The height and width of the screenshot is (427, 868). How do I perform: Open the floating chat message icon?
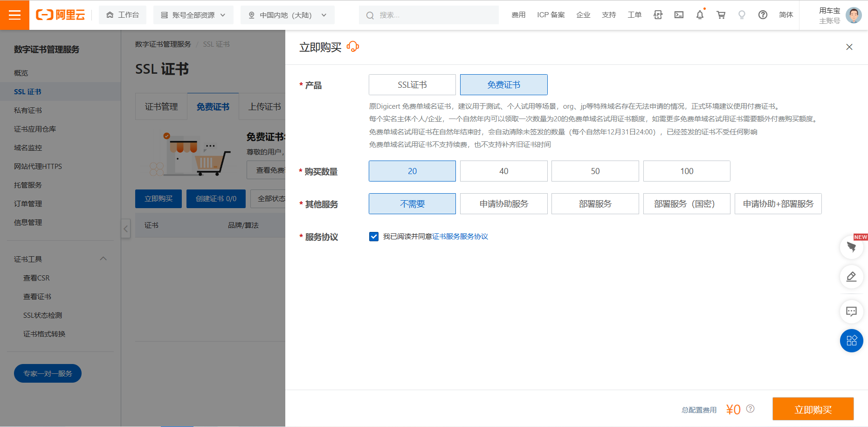[851, 311]
